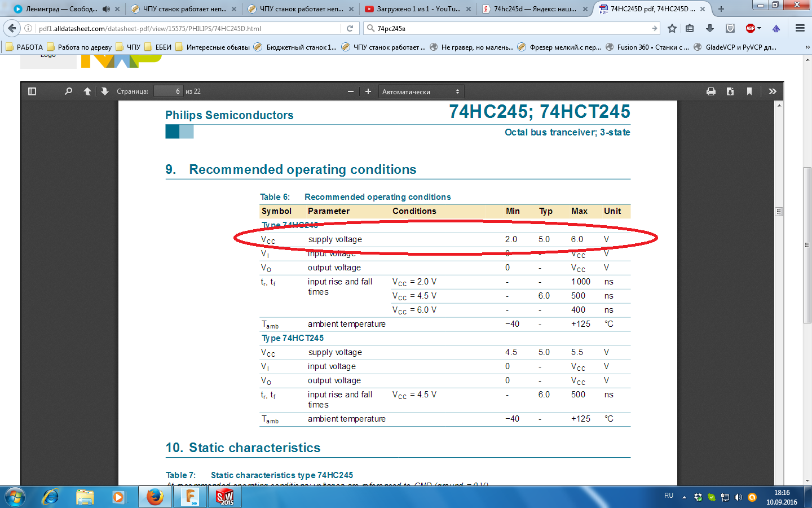Open a new tab with plus button
This screenshot has height=508, width=812.
coord(721,9)
